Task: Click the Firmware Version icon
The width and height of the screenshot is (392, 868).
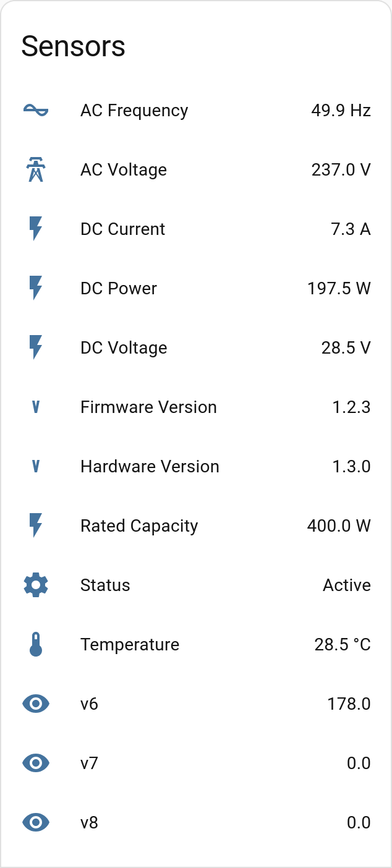Action: tap(36, 407)
